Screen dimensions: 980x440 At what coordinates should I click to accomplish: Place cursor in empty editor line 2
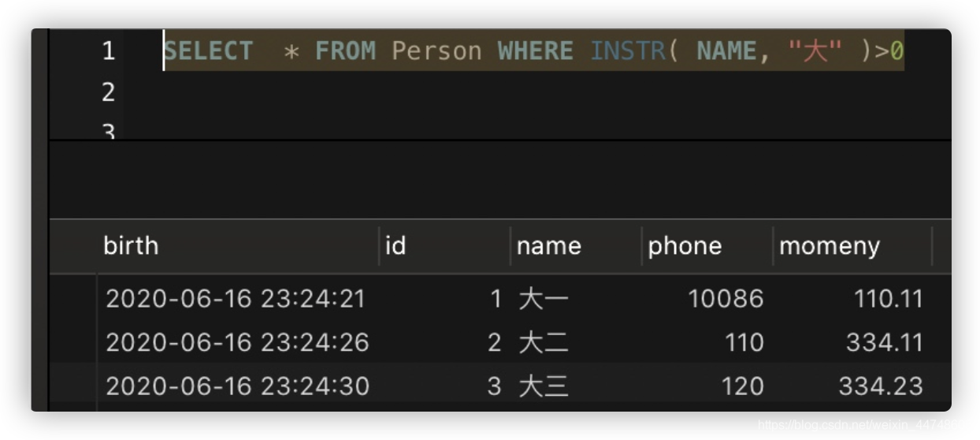tap(536, 92)
